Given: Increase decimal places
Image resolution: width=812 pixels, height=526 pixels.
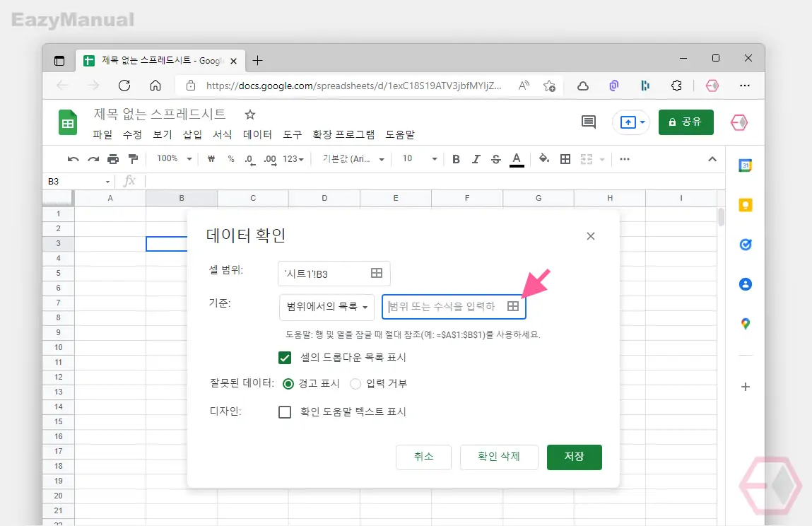Looking at the screenshot, I should click(x=271, y=160).
